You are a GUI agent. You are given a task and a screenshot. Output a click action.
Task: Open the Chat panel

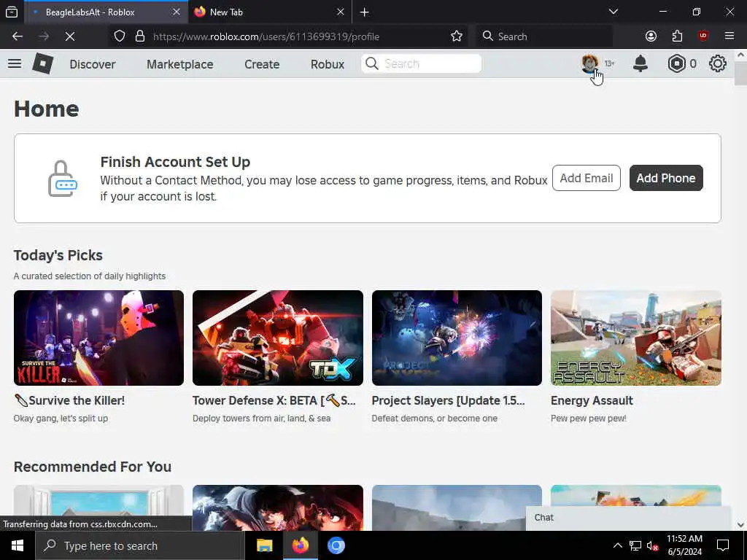628,518
